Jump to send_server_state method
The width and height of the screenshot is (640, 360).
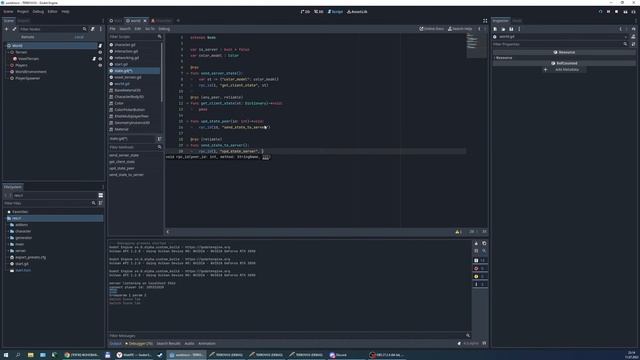(x=124, y=156)
